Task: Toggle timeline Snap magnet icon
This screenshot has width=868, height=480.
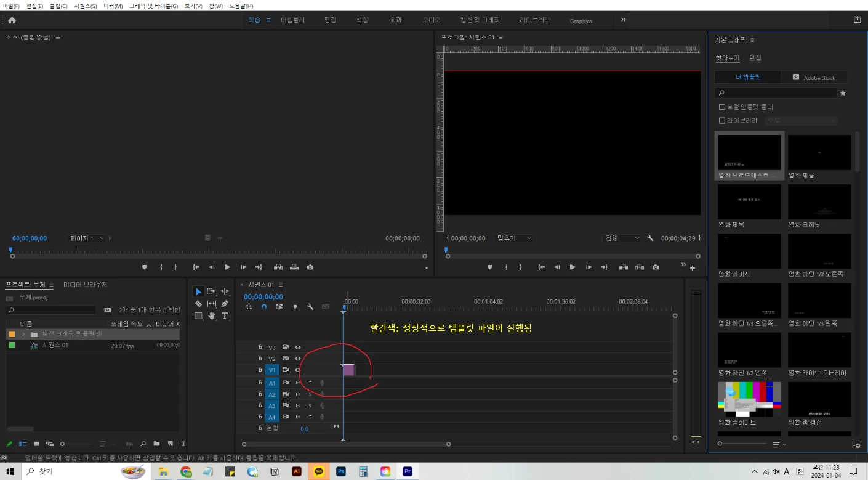Action: (264, 307)
